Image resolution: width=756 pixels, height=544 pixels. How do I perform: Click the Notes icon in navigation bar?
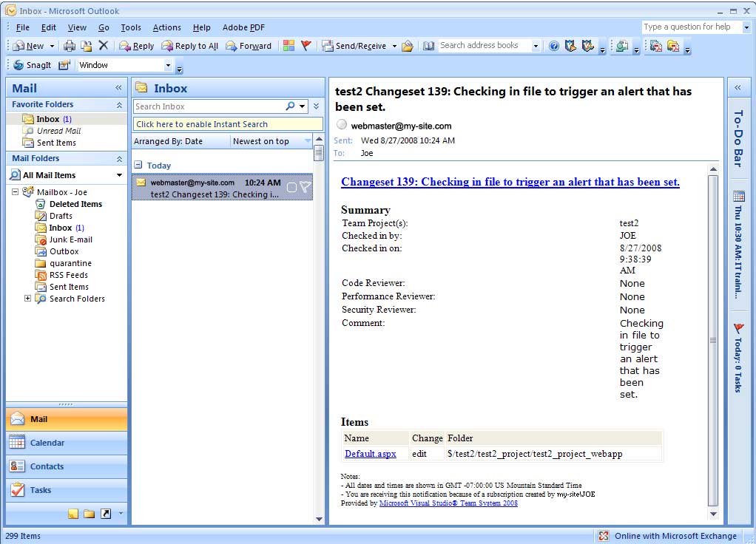coord(72,514)
